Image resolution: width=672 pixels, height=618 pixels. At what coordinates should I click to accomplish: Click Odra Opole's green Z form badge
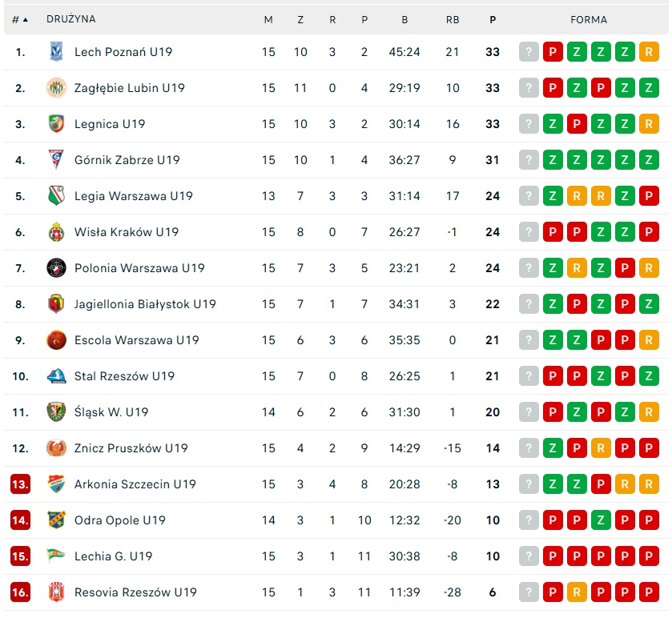(601, 520)
